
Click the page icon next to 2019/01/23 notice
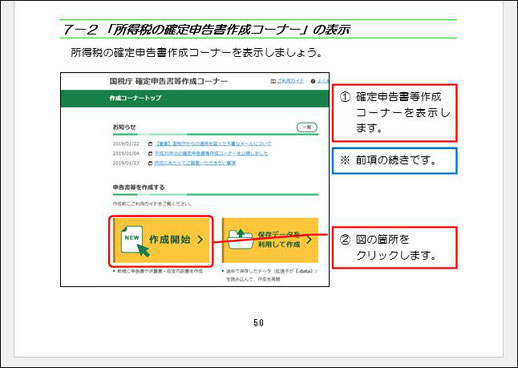tap(150, 163)
